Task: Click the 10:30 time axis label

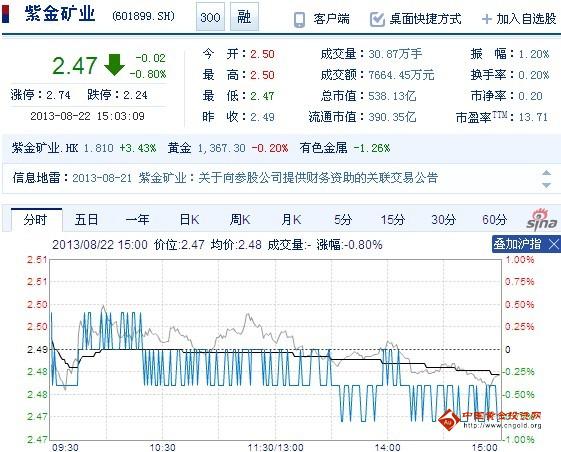Action: pos(162,447)
